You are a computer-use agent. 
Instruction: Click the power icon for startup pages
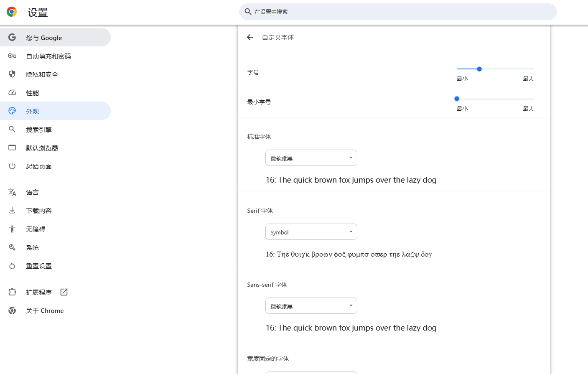click(x=12, y=166)
